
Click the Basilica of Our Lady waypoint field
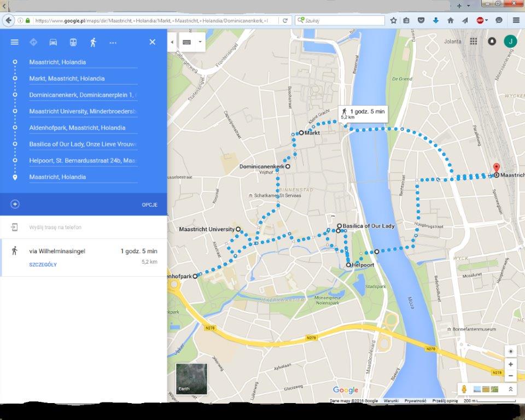tap(83, 144)
